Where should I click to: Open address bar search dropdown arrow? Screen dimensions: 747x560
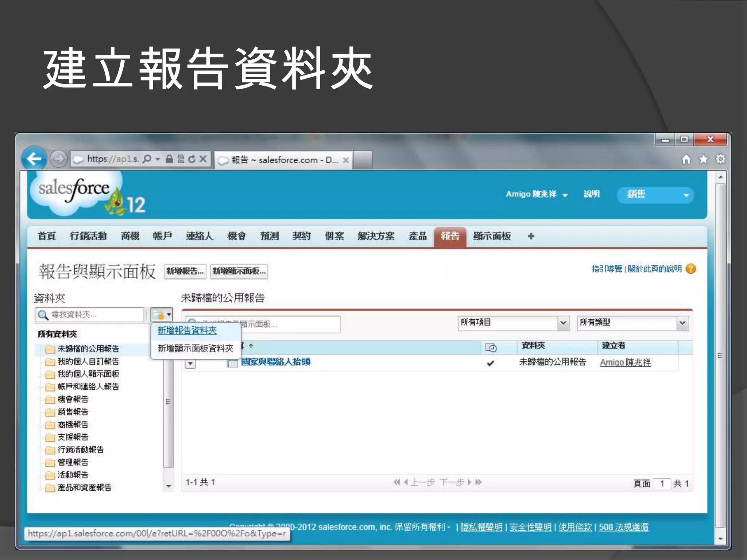click(x=158, y=159)
